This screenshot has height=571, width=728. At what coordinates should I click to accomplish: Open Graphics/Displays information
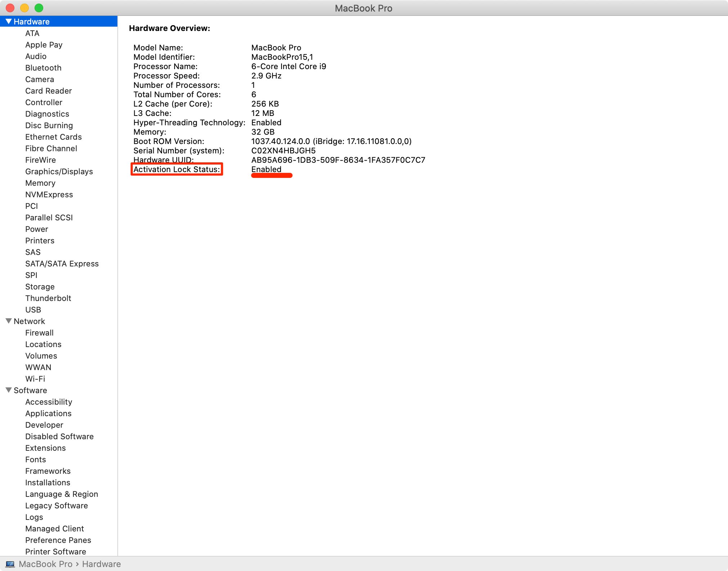click(59, 171)
